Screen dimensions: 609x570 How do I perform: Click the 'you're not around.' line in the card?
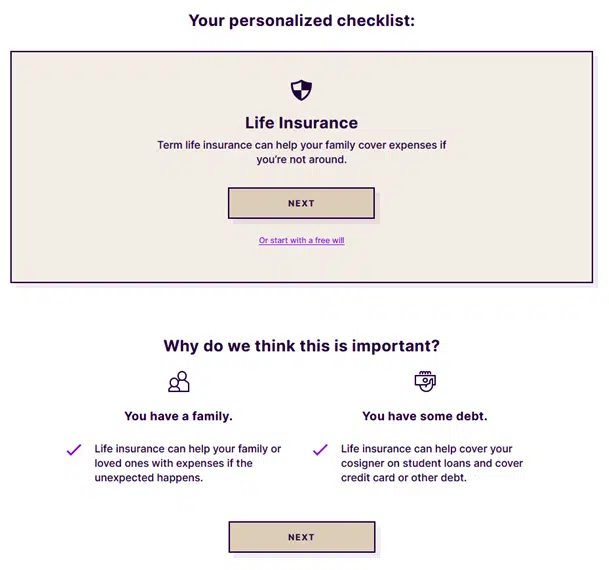coord(301,160)
